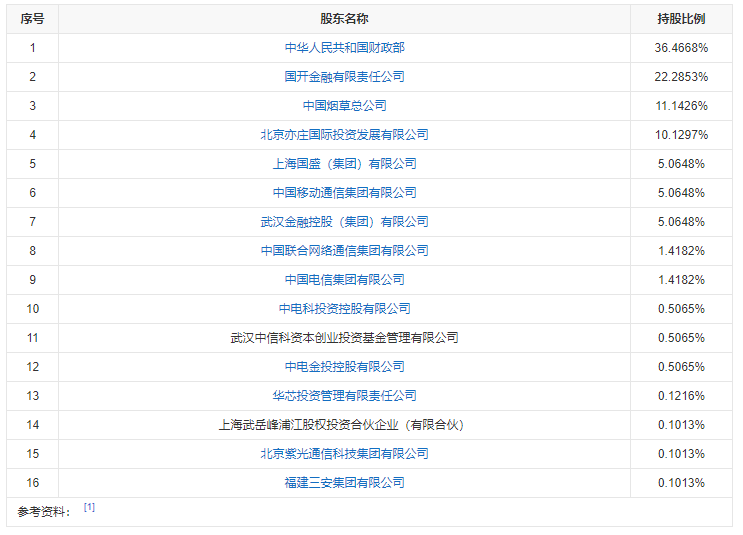
Task: Open the 北京紫光通信科技集团有限公司 link
Action: tap(344, 454)
